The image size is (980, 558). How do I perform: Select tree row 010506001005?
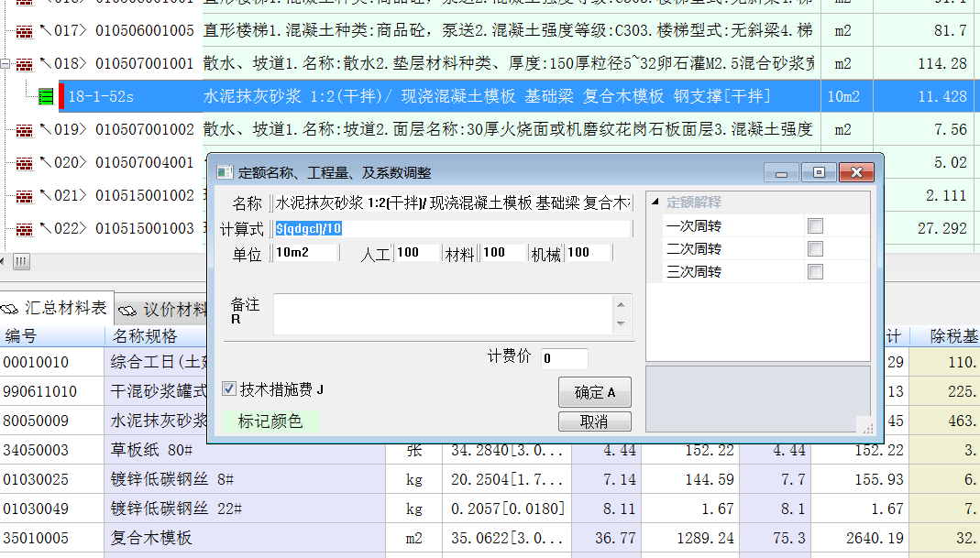[x=144, y=30]
